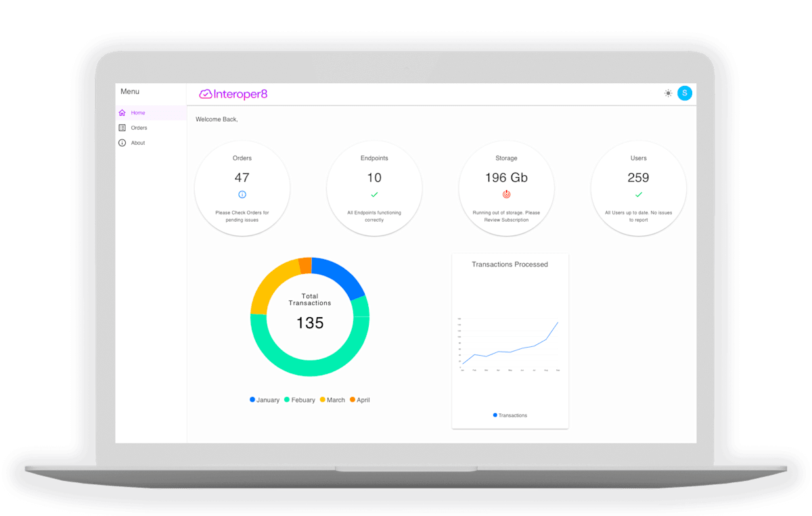Click the Interoper8 cloud logo
Screen dimensions: 812x516
point(206,94)
